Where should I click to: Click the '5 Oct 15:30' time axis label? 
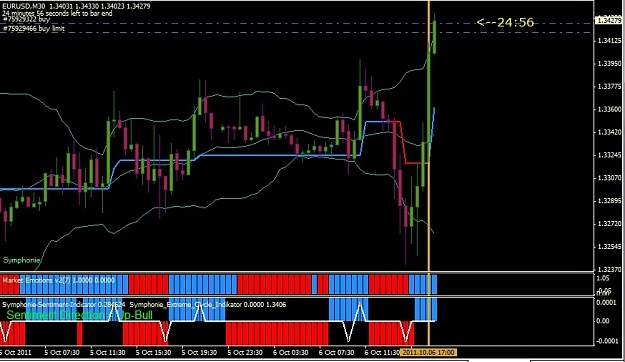(153, 353)
